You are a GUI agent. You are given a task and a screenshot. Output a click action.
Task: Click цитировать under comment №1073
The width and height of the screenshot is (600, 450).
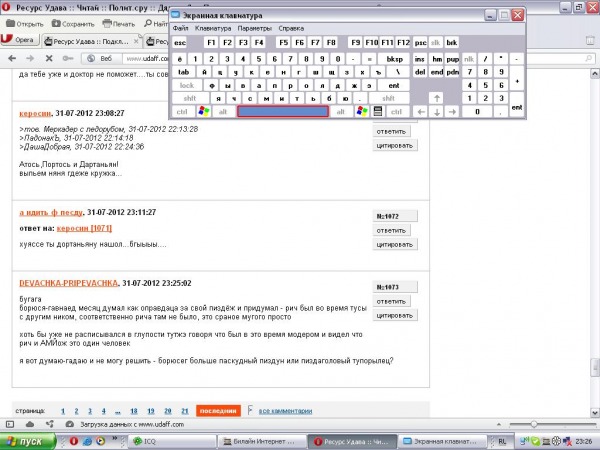(x=395, y=316)
